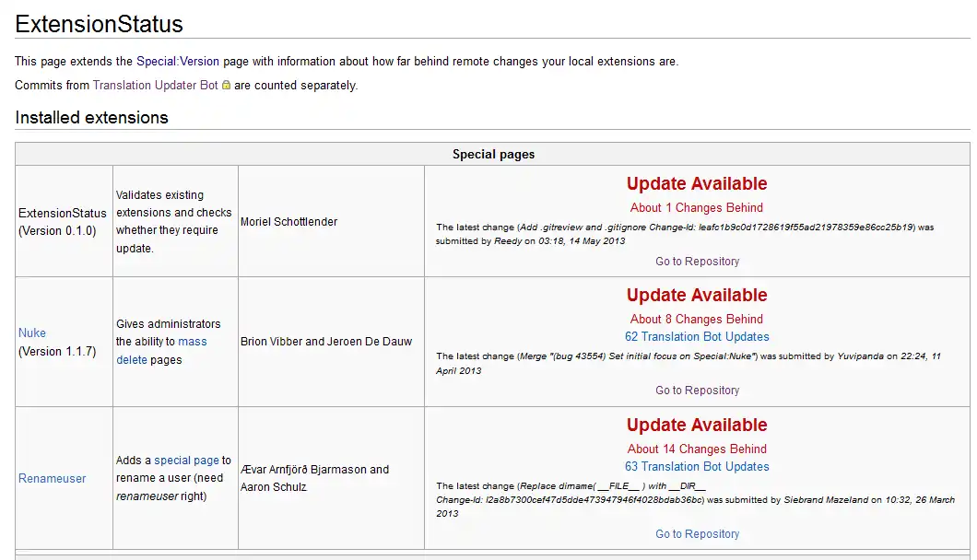Viewport: 977px width, 560px height.
Task: Click the lock icon beside Translation Updater Bot
Action: [226, 86]
